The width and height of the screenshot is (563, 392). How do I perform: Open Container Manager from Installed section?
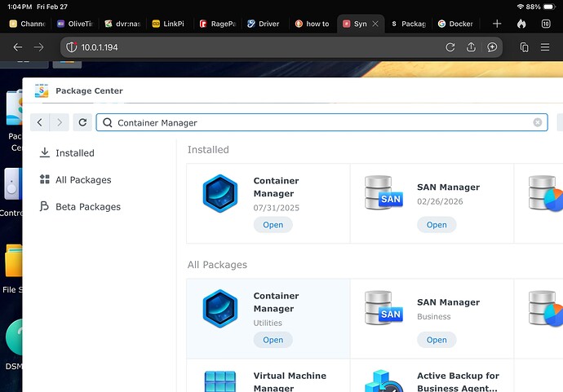pos(273,225)
